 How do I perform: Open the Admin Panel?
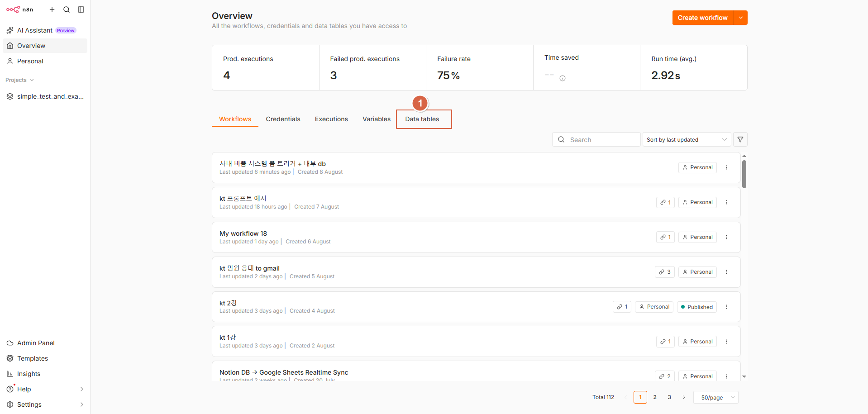click(x=45, y=343)
